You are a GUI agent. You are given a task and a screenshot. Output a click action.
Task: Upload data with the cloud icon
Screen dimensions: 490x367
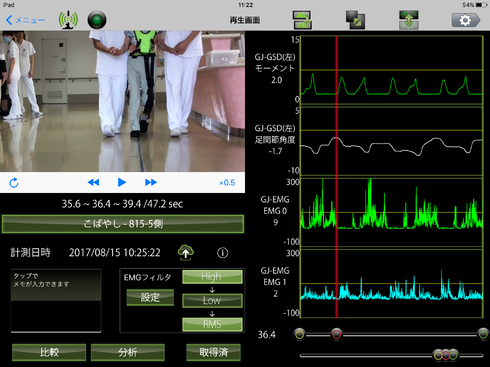(x=186, y=252)
